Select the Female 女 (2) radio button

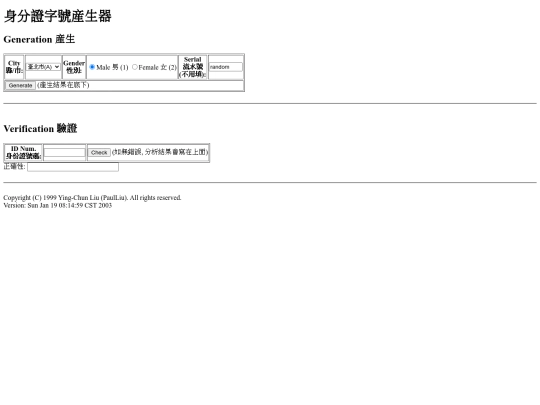pyautogui.click(x=135, y=67)
